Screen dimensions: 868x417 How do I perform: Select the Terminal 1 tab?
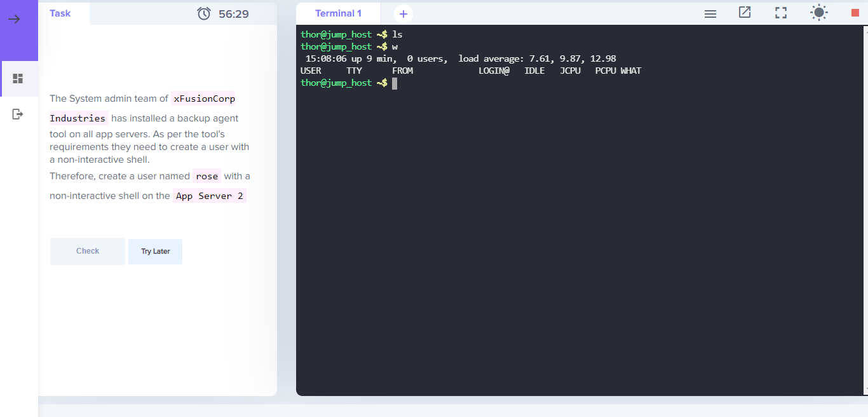(x=338, y=13)
